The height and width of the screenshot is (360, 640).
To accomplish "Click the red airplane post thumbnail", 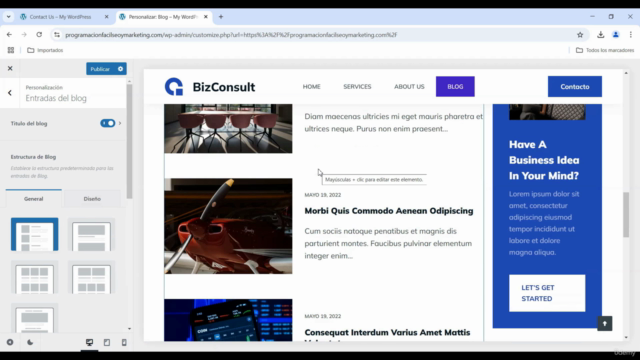I will click(x=228, y=226).
